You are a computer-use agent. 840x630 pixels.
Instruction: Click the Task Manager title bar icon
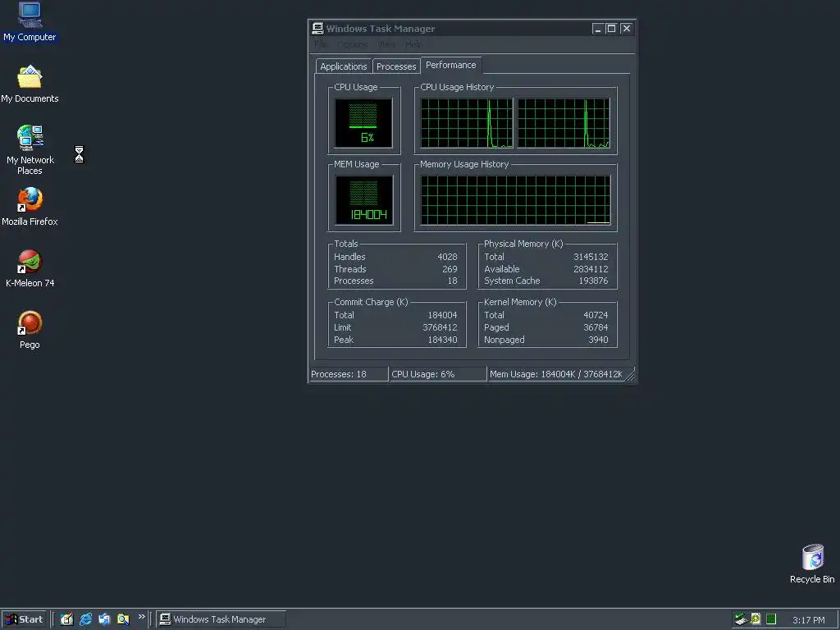[317, 29]
